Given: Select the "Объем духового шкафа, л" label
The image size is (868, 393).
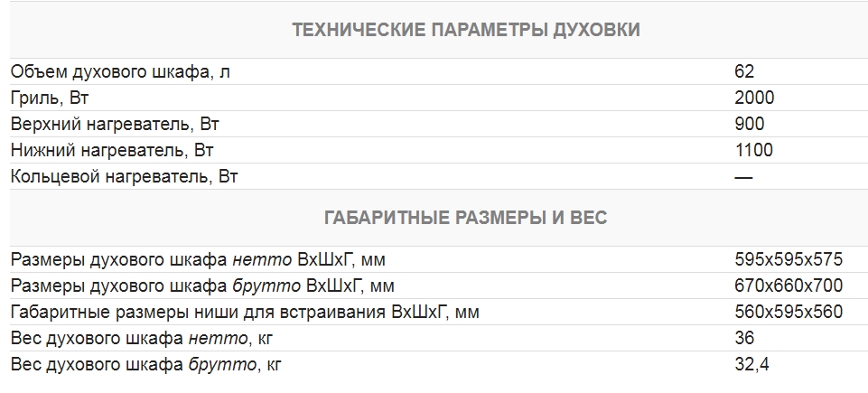Looking at the screenshot, I should point(120,71).
